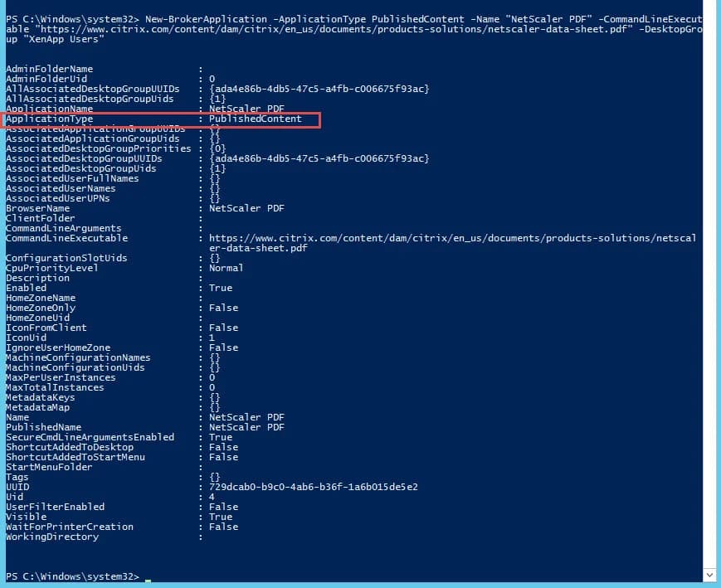Click the AssociatedUserFullNames label
The width and height of the screenshot is (721, 588).
(72, 178)
